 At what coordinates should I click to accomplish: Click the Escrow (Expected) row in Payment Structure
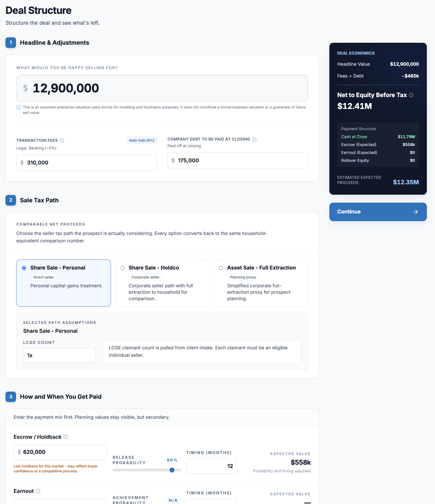pyautogui.click(x=378, y=145)
